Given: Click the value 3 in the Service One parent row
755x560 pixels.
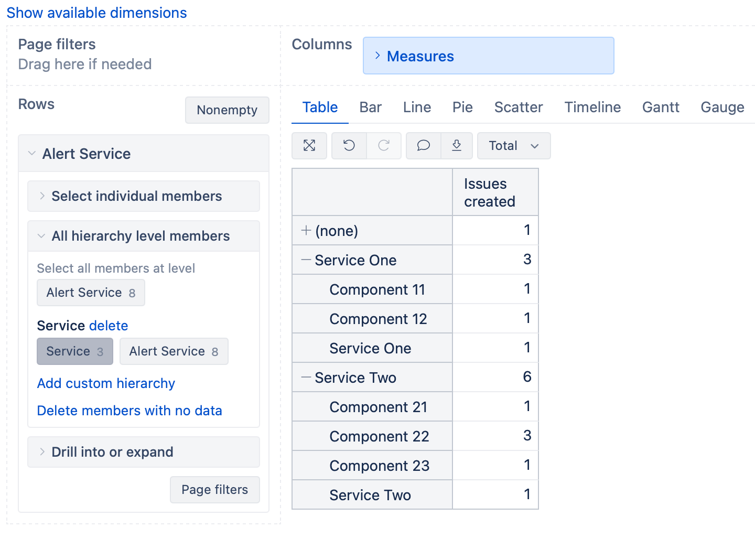Looking at the screenshot, I should tap(527, 260).
